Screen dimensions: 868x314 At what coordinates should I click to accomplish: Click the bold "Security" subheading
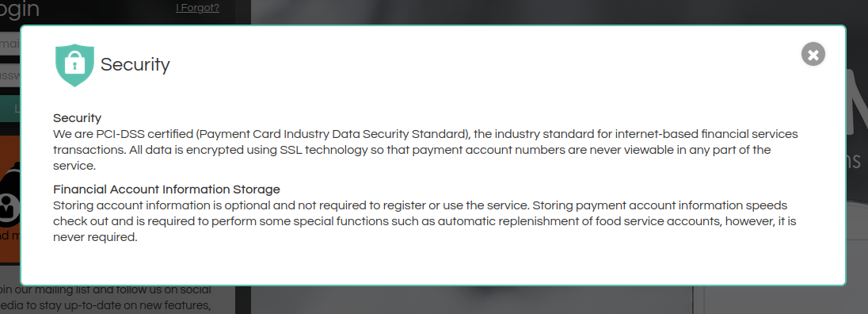[x=77, y=118]
